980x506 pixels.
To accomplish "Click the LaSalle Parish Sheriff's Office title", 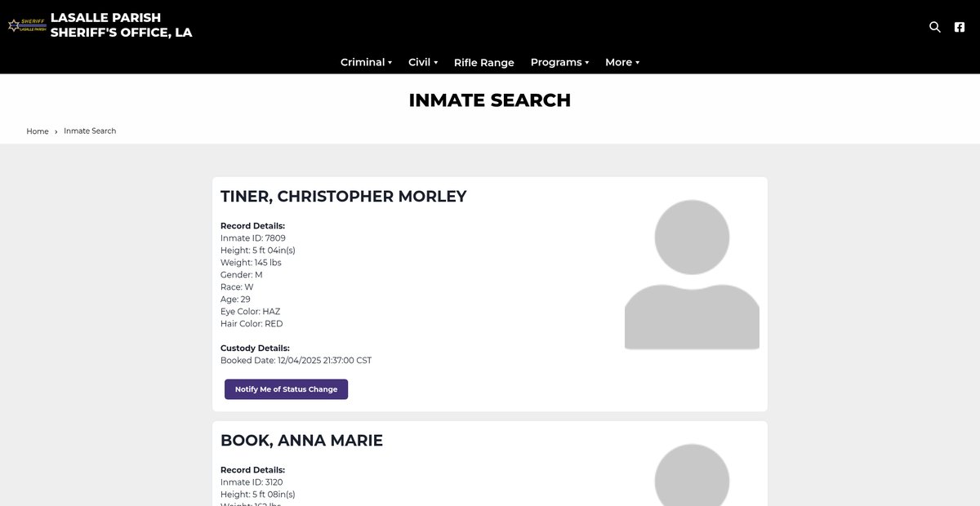I will (121, 25).
